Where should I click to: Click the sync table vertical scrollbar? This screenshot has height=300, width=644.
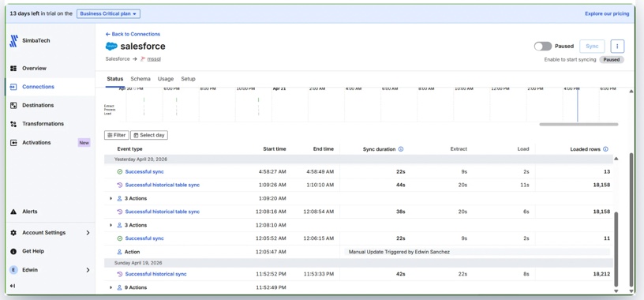point(616,249)
